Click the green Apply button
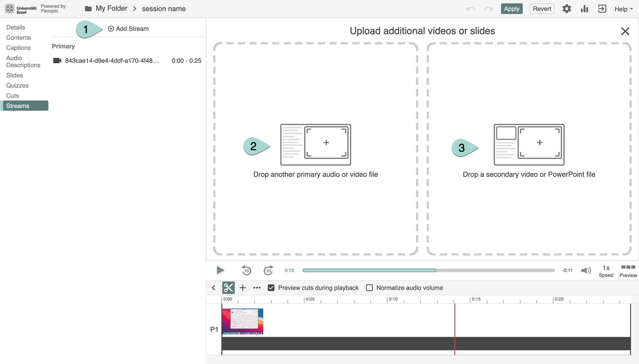The height and width of the screenshot is (364, 639). 512,9
